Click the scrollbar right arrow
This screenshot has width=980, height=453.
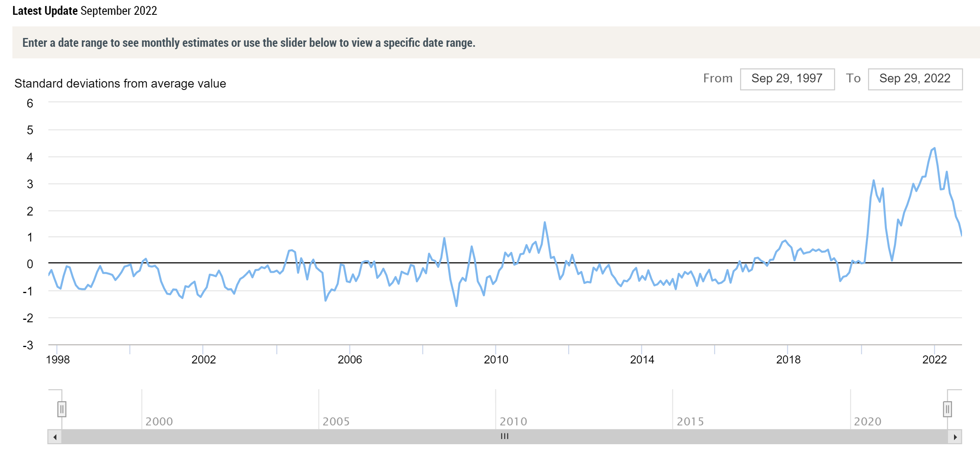[955, 437]
